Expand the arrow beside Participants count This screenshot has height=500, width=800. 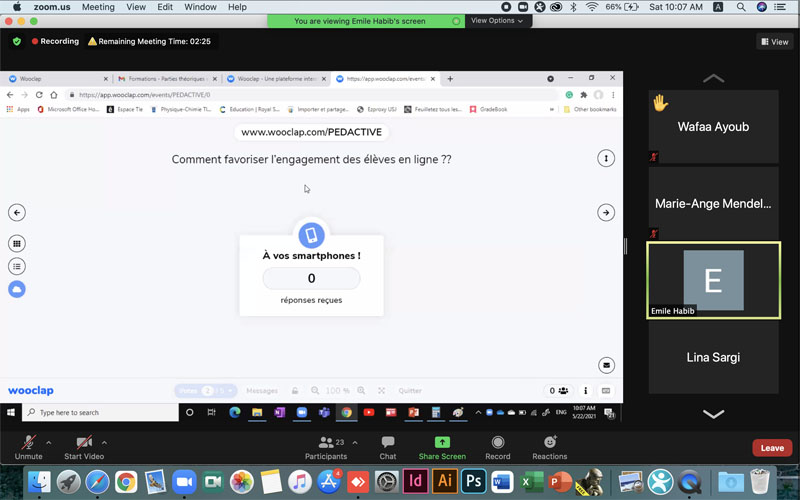tap(355, 442)
